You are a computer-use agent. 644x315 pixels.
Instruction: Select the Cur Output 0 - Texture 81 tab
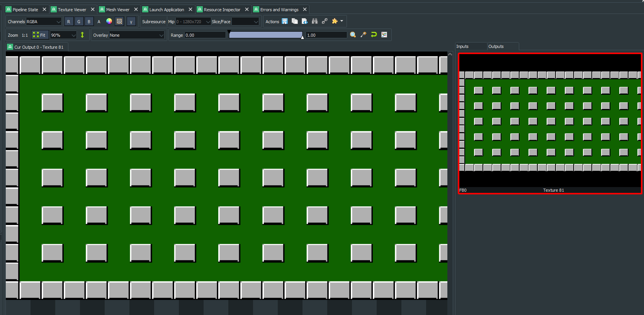pyautogui.click(x=37, y=47)
